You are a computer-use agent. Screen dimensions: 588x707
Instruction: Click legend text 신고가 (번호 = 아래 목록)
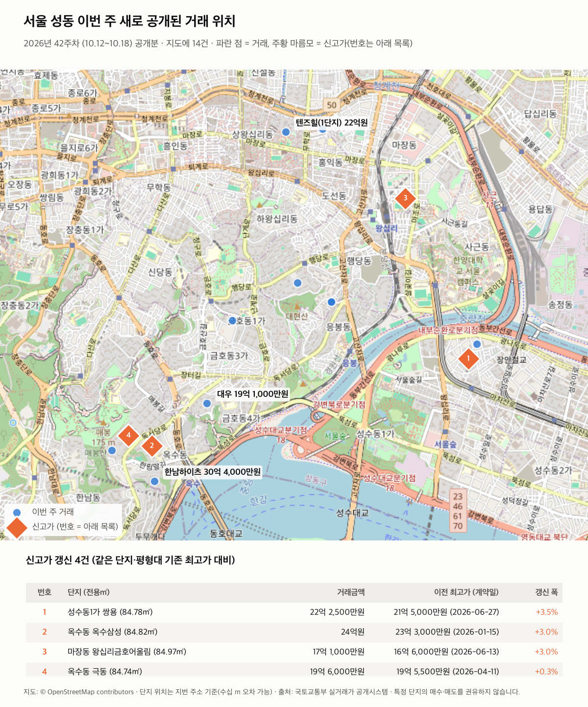(75, 527)
